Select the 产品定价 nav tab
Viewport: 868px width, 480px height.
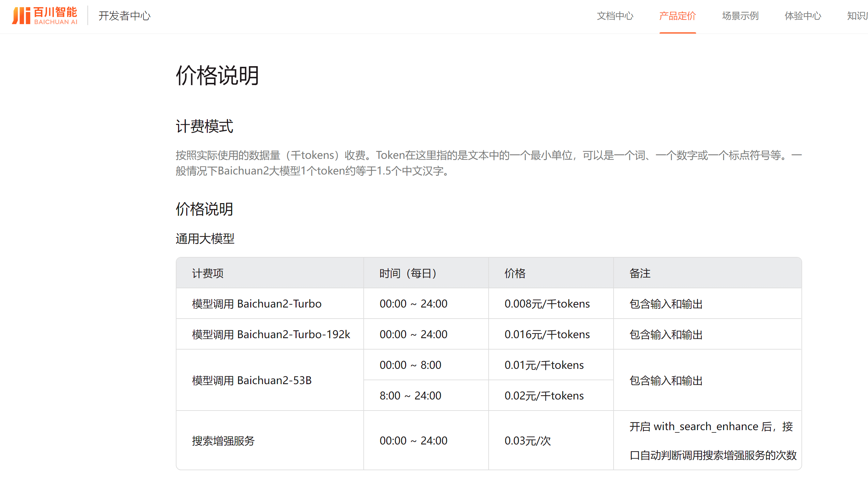pyautogui.click(x=677, y=16)
